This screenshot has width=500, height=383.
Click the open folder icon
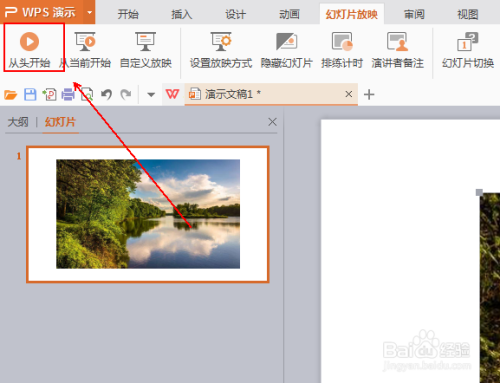[11, 95]
